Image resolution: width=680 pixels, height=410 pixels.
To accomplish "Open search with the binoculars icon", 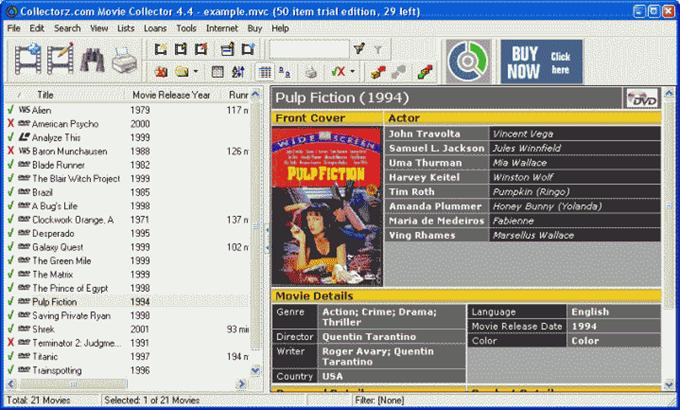I will pyautogui.click(x=94, y=61).
